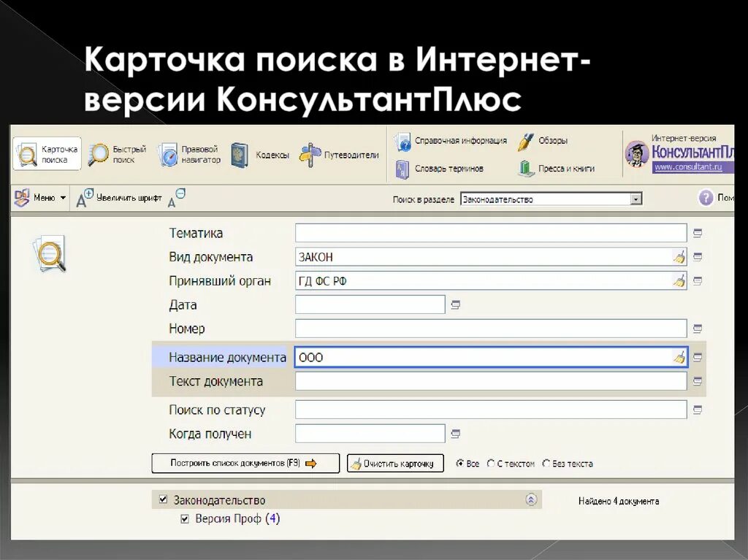The height and width of the screenshot is (560, 748).
Task: Open Быстрый поиск magnifier
Action: (x=99, y=154)
